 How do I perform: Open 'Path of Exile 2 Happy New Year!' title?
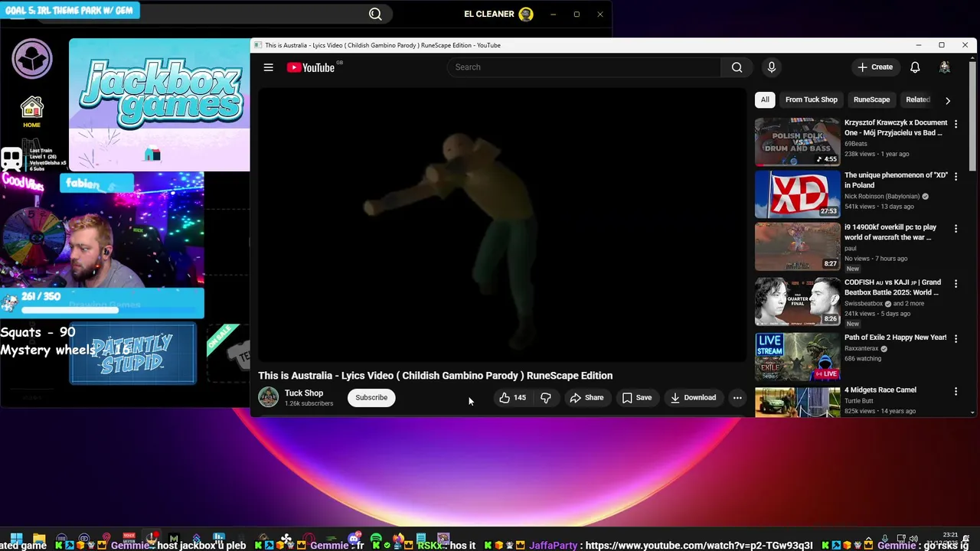coord(895,337)
